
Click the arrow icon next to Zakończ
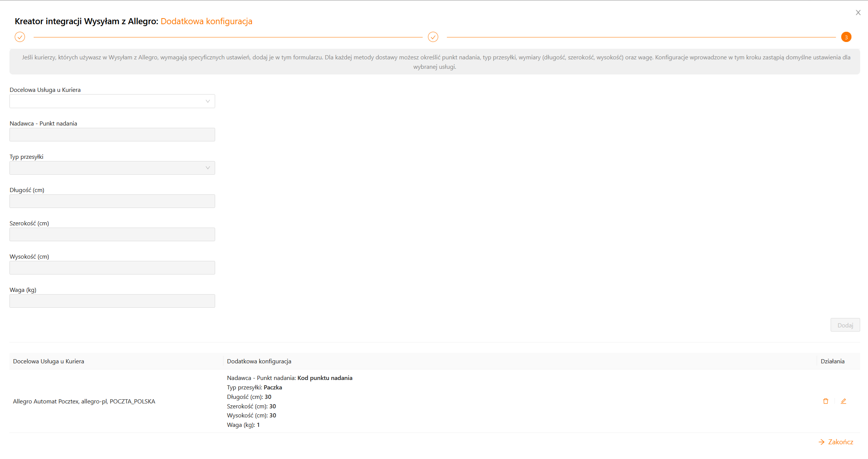click(x=821, y=442)
